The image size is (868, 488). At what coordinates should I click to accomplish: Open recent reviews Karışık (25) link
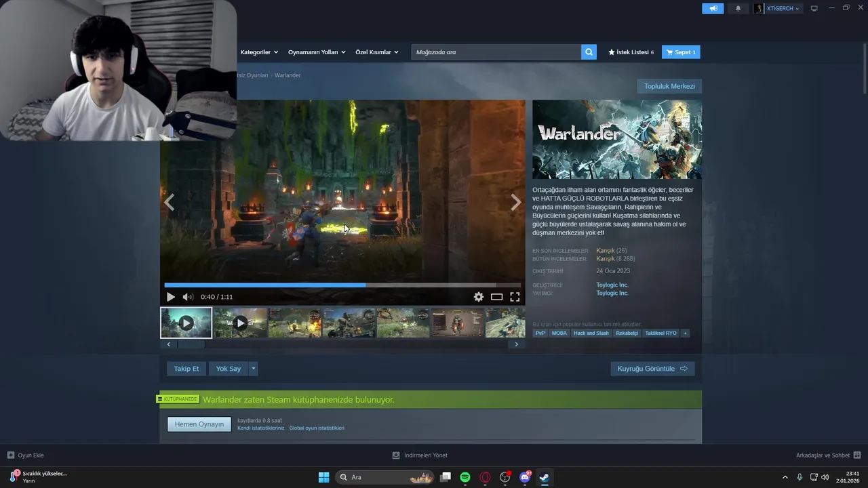tap(611, 251)
